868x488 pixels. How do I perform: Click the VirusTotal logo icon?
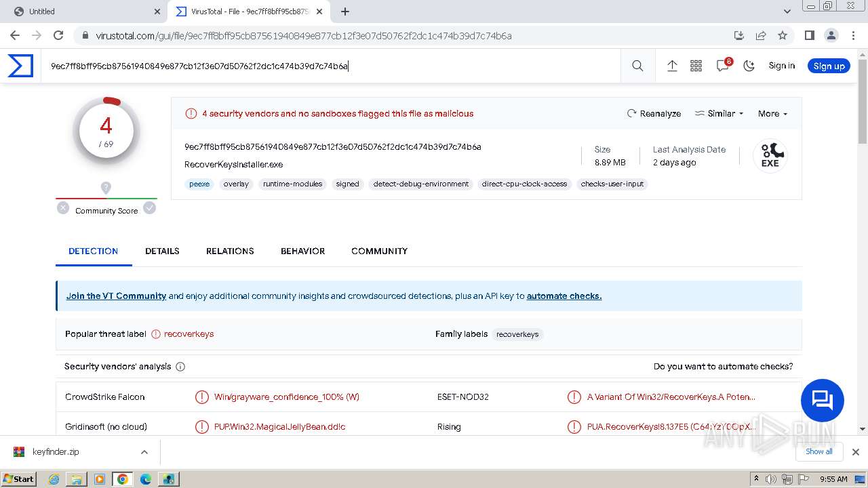(x=20, y=66)
